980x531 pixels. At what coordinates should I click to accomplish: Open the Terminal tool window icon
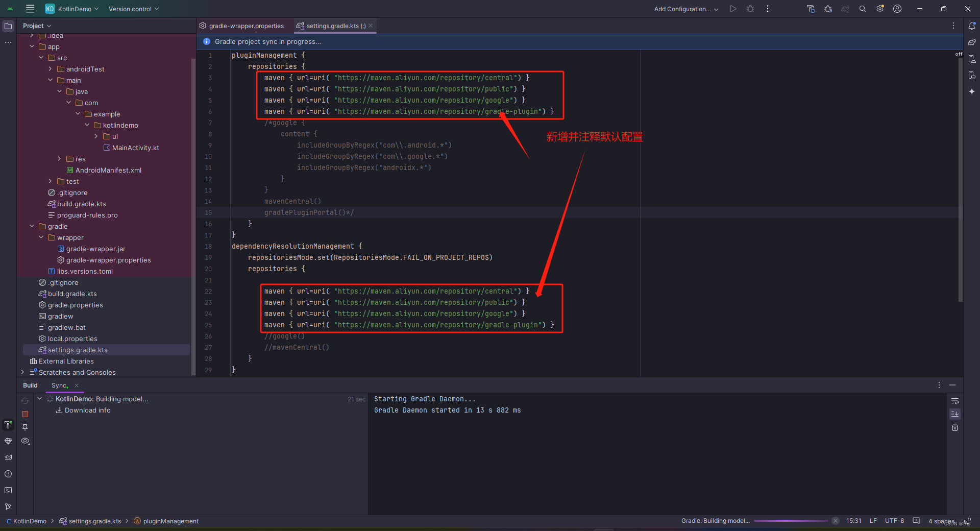pyautogui.click(x=8, y=490)
